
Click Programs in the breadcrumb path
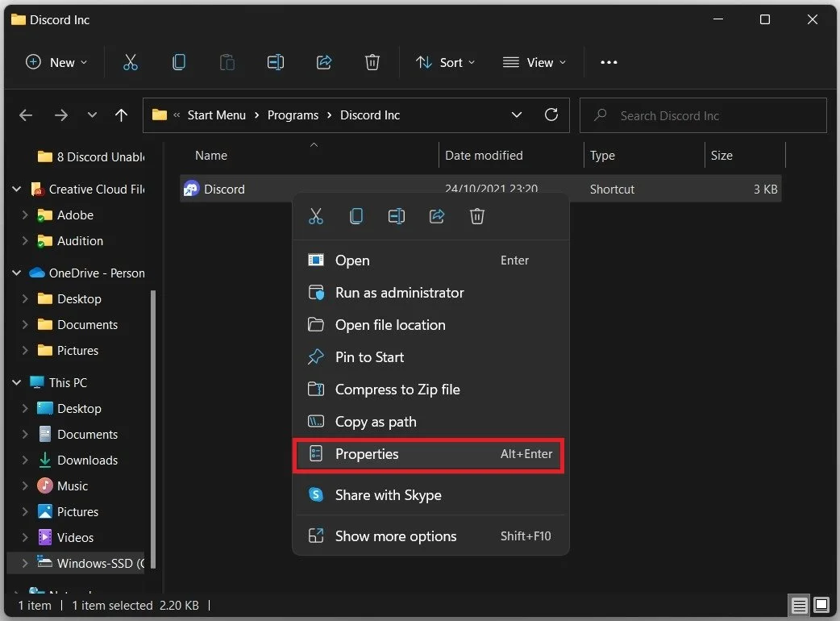(293, 115)
